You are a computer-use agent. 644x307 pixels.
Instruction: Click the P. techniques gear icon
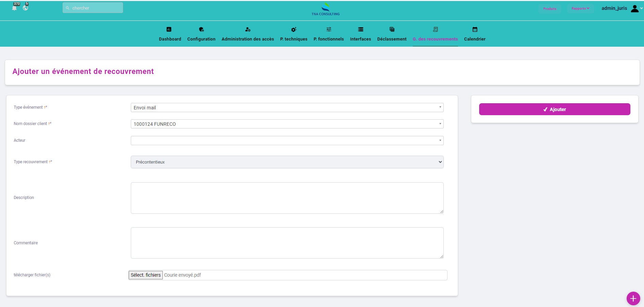[x=294, y=29]
